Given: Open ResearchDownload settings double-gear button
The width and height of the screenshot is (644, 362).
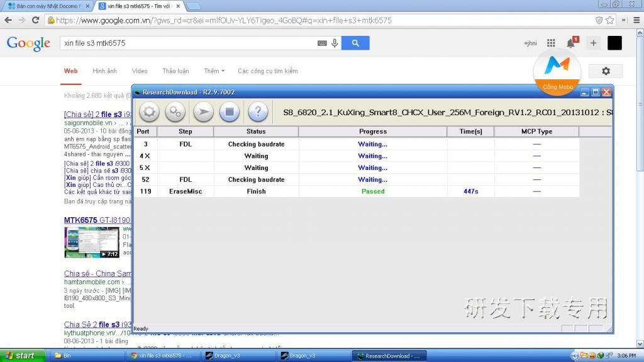Looking at the screenshot, I should click(175, 111).
